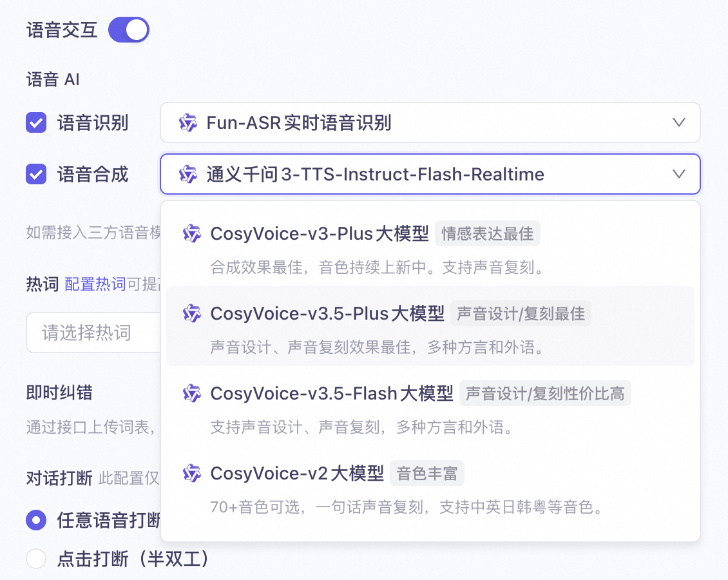Expand the Fun-ASR speech recognition dropdown arrow
Screen dimensions: 728x580
click(x=678, y=122)
